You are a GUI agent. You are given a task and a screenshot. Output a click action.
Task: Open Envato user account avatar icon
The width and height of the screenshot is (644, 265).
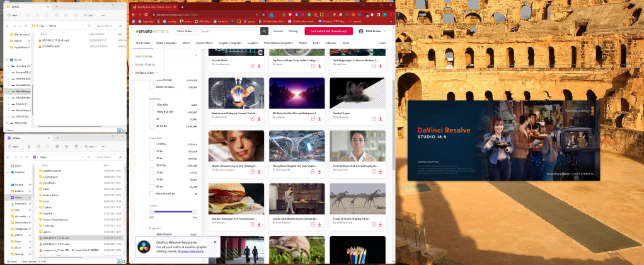361,32
